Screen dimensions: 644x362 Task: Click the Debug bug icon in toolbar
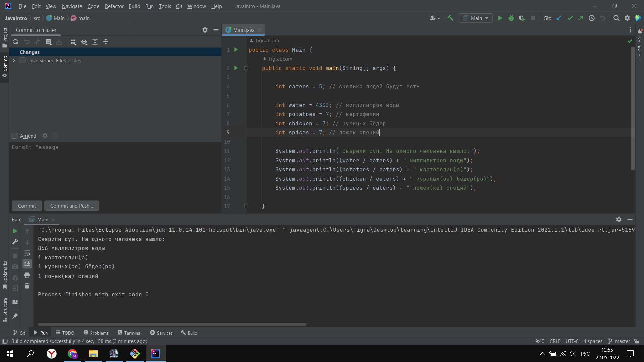coord(511,18)
